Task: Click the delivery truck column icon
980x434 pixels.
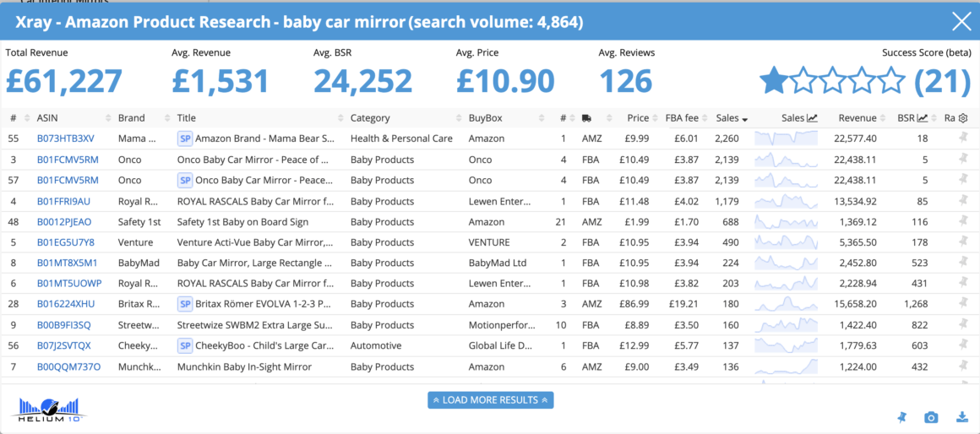Action: pyautogui.click(x=586, y=118)
